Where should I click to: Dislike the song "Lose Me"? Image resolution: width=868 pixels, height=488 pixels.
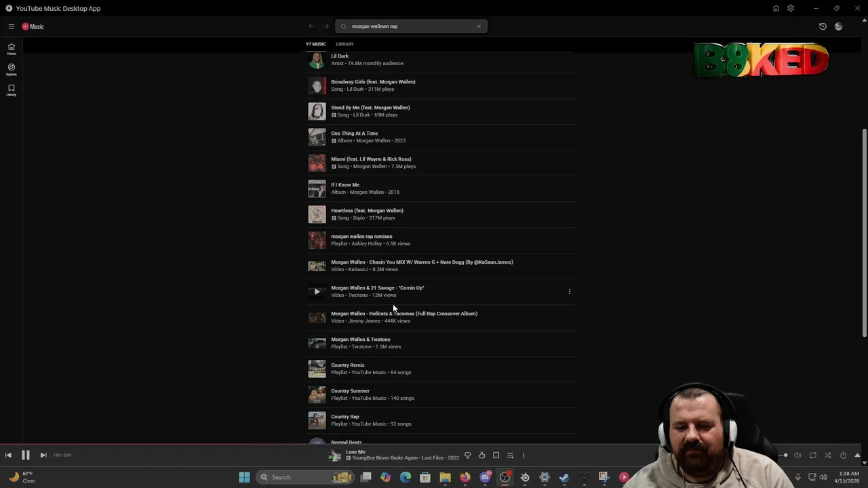coord(467,455)
